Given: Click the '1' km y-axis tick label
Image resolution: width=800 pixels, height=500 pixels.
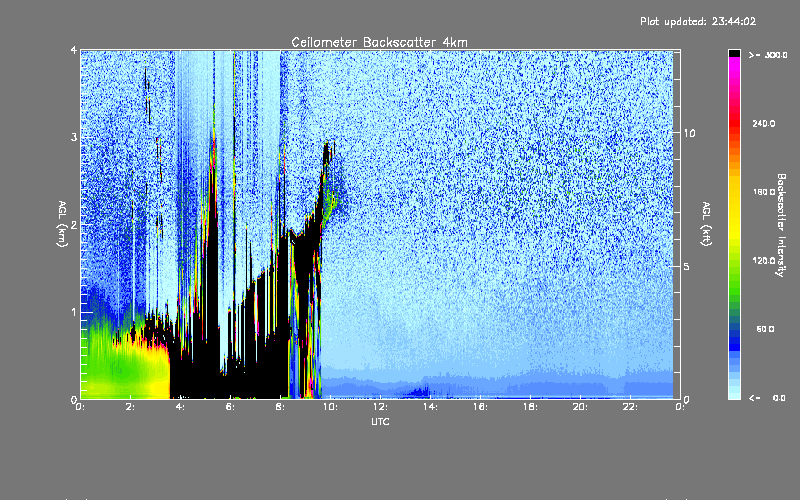Looking at the screenshot, I should point(74,312).
